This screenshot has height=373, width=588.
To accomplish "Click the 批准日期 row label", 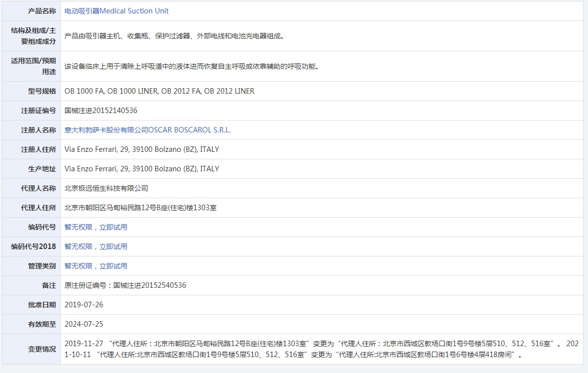I will coord(42,305).
